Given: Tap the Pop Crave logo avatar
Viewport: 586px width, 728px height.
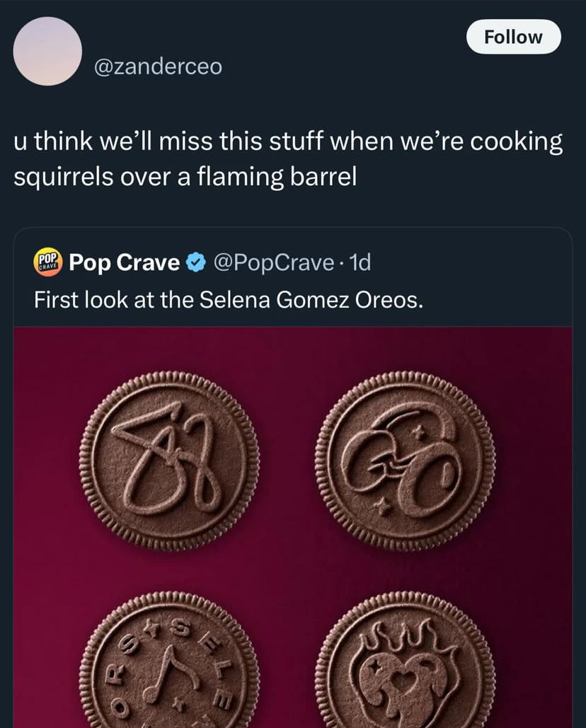Looking at the screenshot, I should 47,262.
